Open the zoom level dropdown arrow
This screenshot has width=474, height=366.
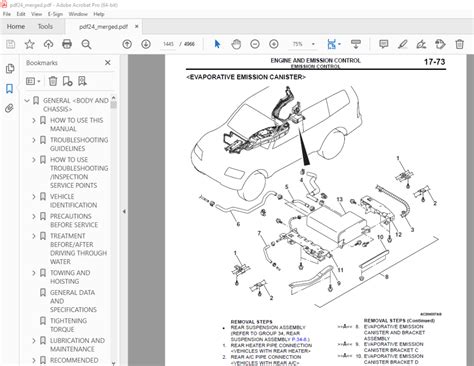313,44
